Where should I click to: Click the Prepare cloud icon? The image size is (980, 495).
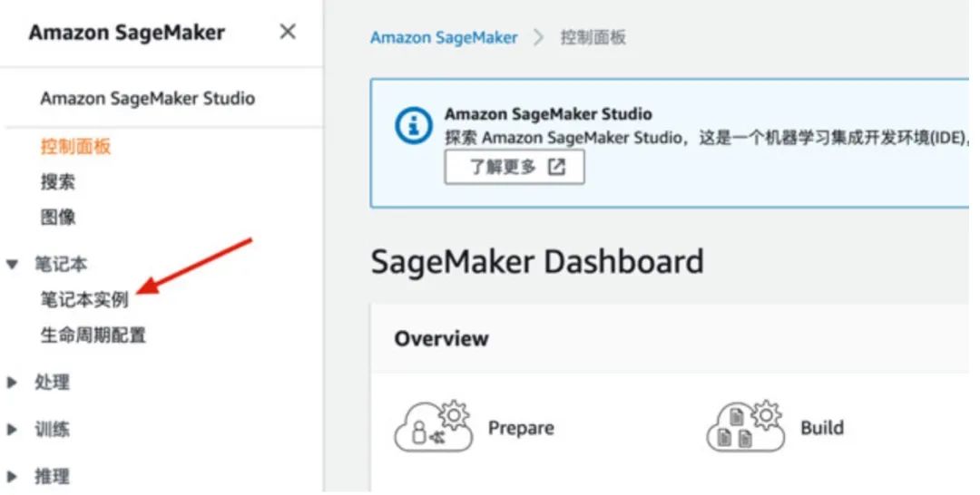click(x=434, y=426)
